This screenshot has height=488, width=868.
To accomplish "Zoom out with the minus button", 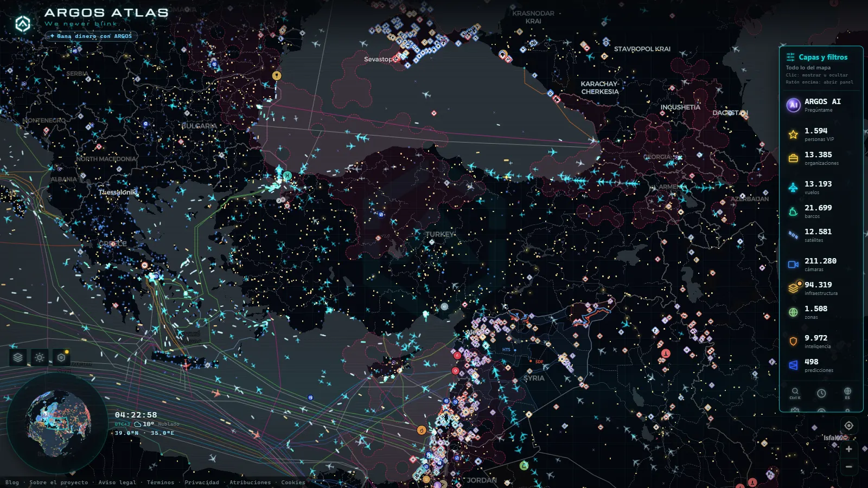I will (x=849, y=466).
